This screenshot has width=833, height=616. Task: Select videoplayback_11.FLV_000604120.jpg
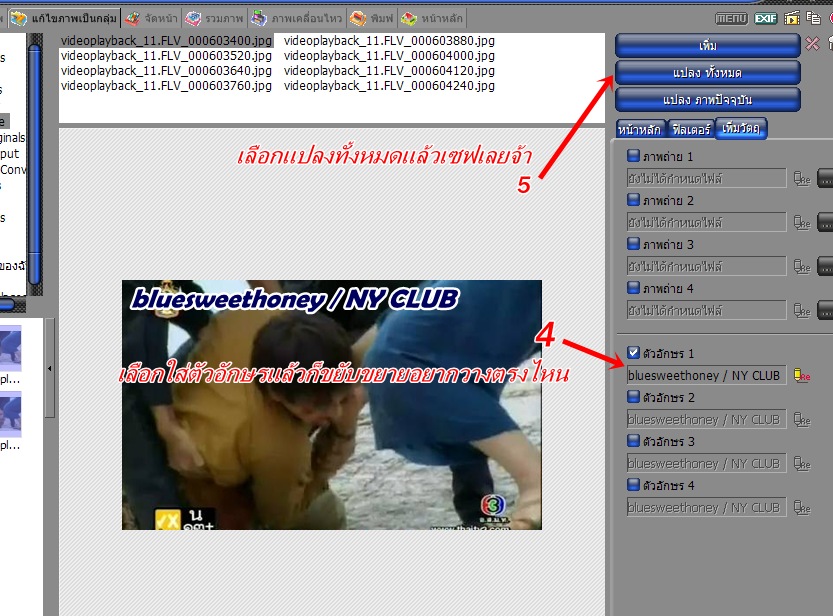tap(389, 71)
